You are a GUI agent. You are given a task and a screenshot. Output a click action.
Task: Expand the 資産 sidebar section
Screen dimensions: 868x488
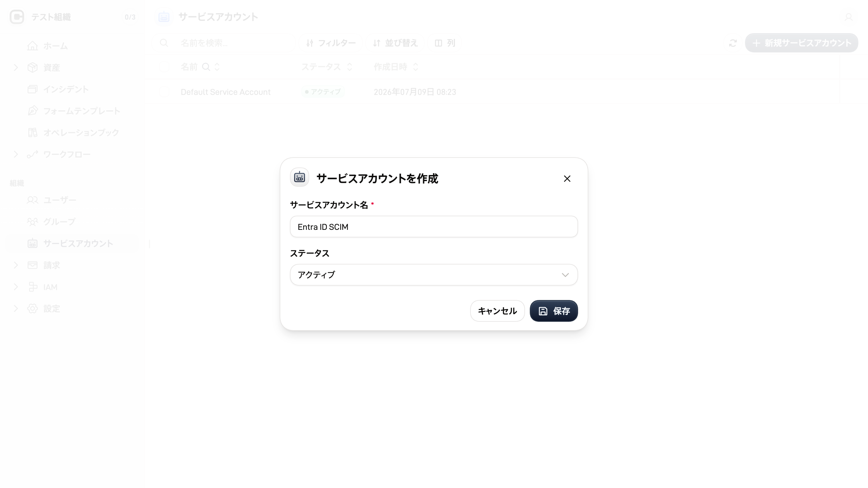point(15,67)
